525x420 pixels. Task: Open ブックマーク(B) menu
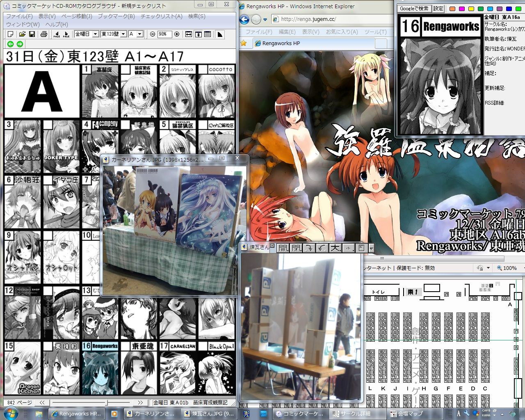[116, 16]
